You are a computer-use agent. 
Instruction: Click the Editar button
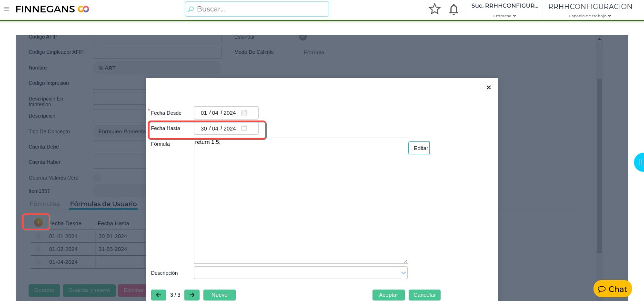(419, 148)
